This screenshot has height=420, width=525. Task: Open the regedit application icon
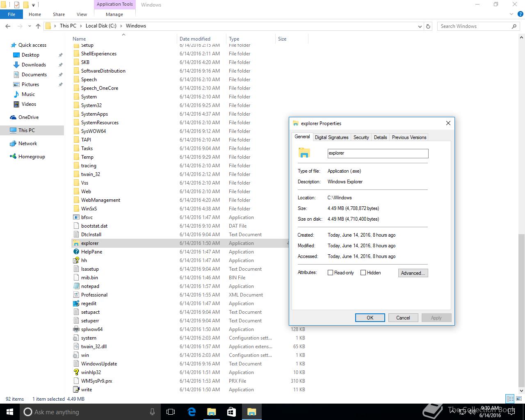[76, 304]
